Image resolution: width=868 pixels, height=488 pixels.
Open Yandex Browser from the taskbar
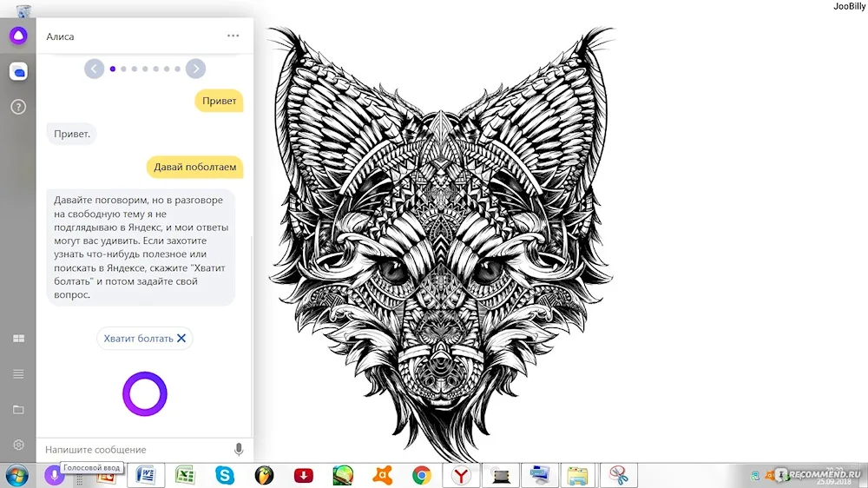(461, 475)
